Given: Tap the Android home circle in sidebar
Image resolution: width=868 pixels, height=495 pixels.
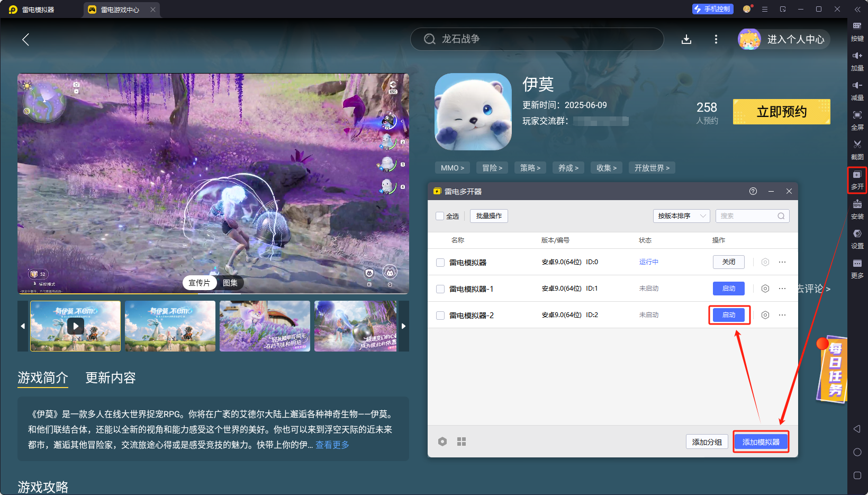Looking at the screenshot, I should 857,452.
